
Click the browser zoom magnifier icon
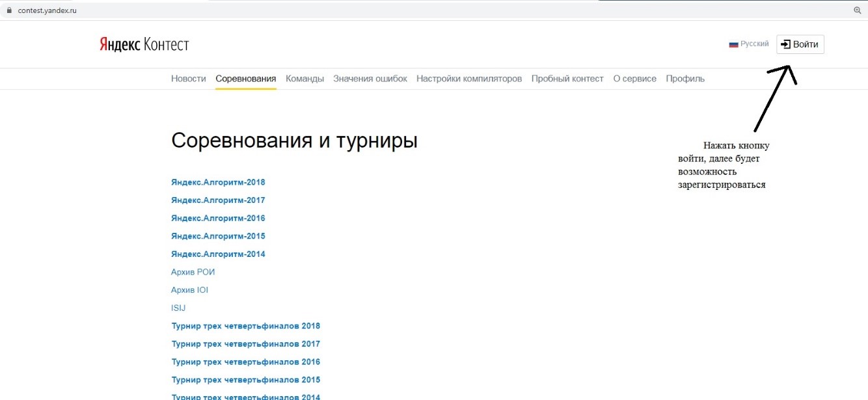pyautogui.click(x=857, y=11)
